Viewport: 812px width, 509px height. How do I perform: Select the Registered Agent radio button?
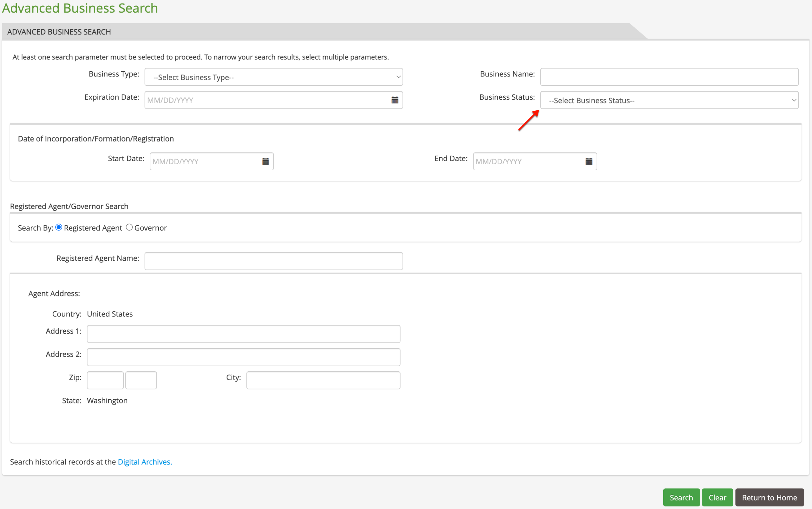(x=59, y=227)
